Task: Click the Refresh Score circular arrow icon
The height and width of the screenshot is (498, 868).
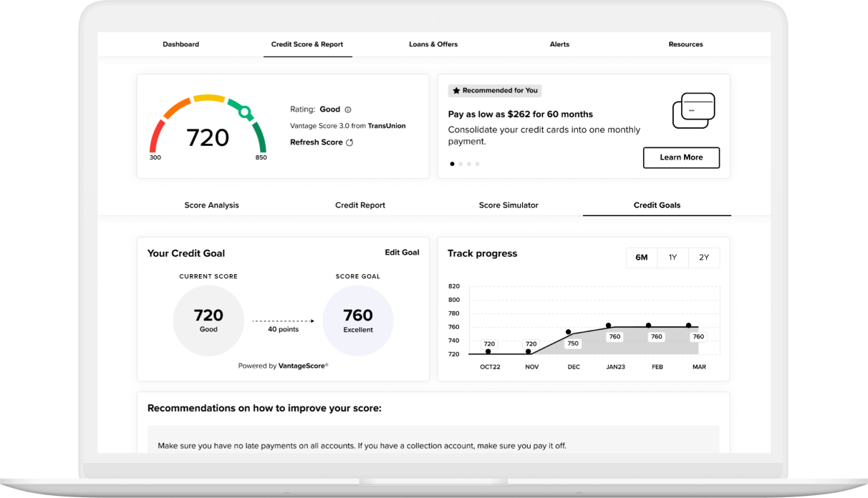Action: point(349,142)
